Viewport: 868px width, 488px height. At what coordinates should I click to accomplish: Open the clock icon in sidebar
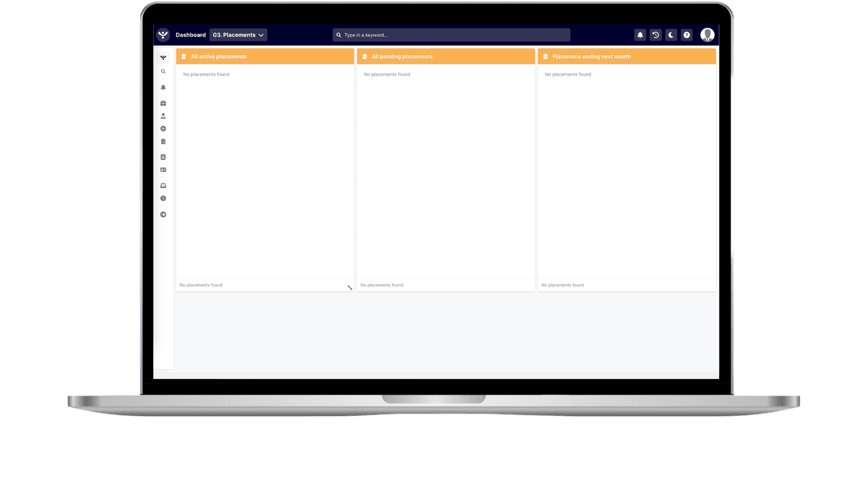click(163, 198)
